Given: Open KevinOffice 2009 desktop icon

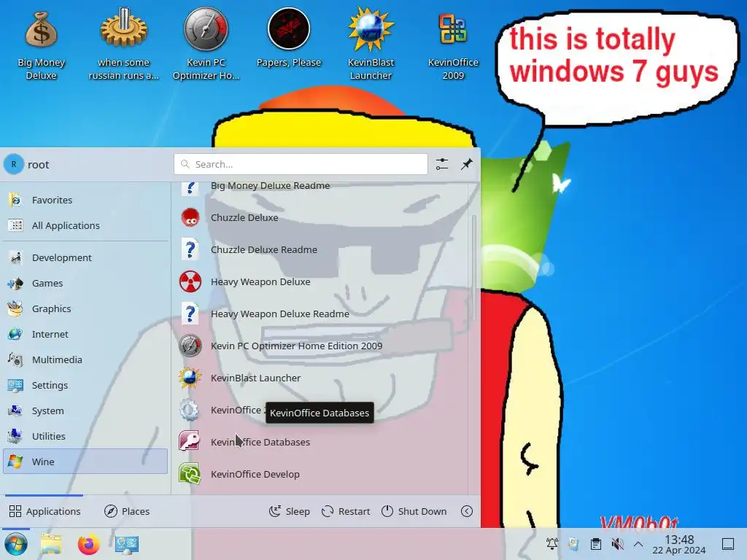Looking at the screenshot, I should pos(452,44).
